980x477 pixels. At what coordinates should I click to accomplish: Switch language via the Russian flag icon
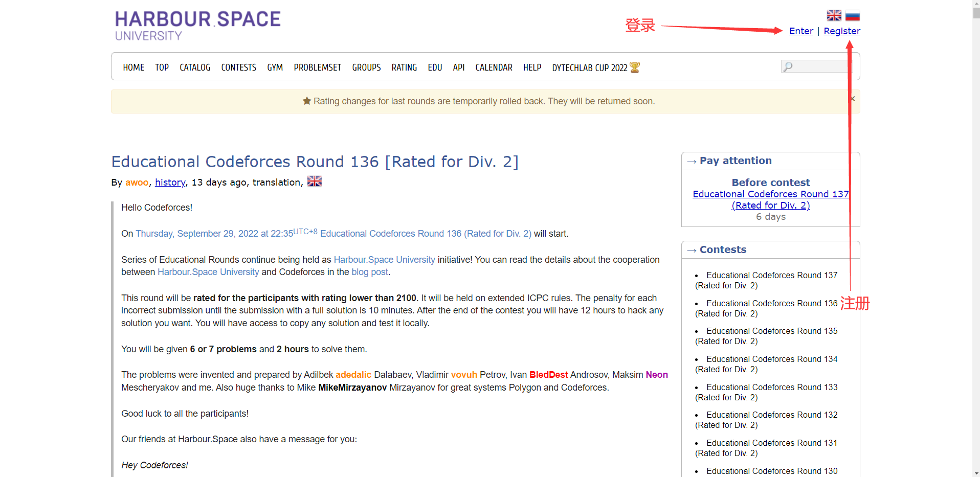[852, 15]
